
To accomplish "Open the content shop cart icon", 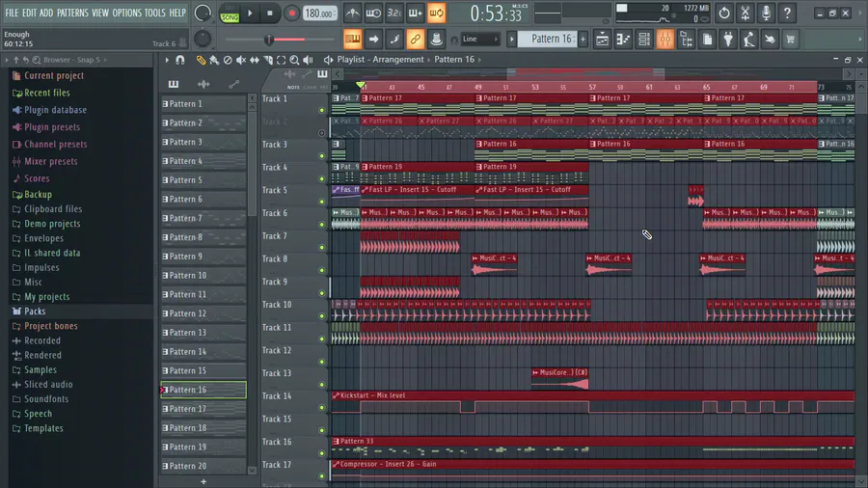I will tap(791, 40).
